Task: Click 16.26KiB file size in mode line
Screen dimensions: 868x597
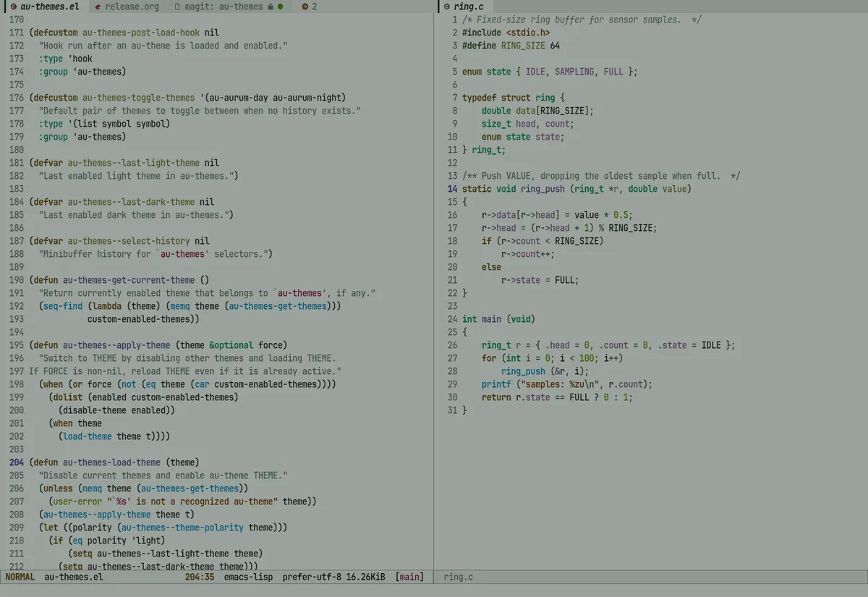Action: [365, 577]
